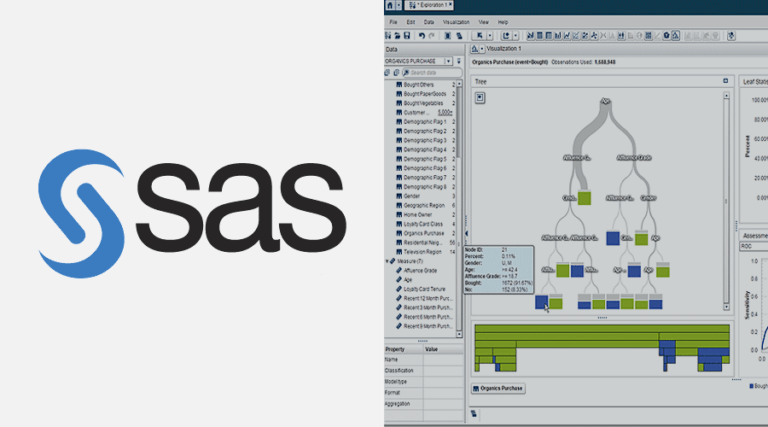768x427 pixels.
Task: Open the File menu
Action: click(393, 21)
